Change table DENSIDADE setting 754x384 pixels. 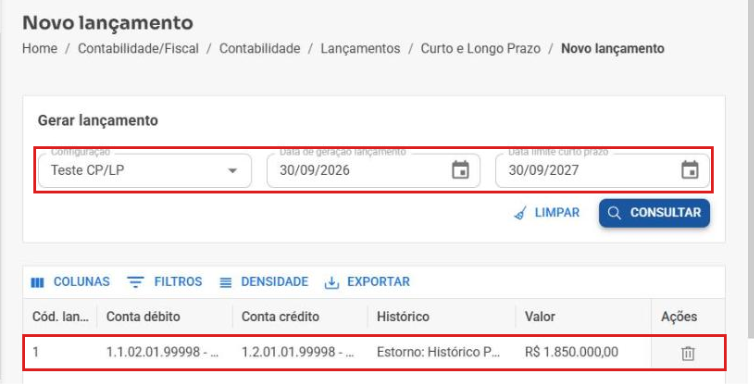pyautogui.click(x=264, y=282)
